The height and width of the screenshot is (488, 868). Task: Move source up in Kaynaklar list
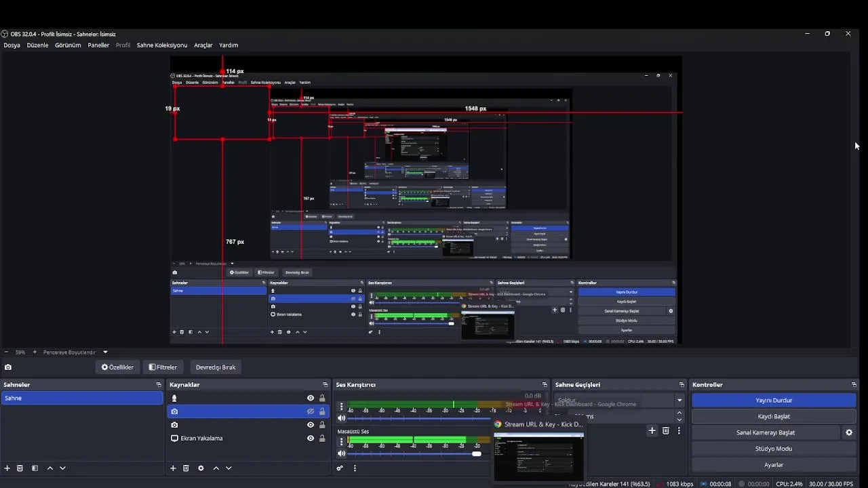tap(216, 468)
